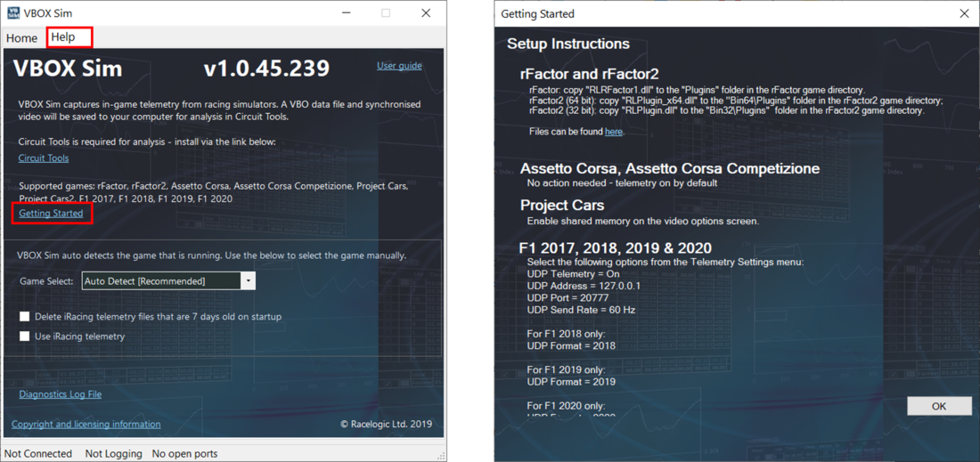Image resolution: width=980 pixels, height=462 pixels.
Task: Follow the Circuit Tools install link
Action: click(44, 158)
